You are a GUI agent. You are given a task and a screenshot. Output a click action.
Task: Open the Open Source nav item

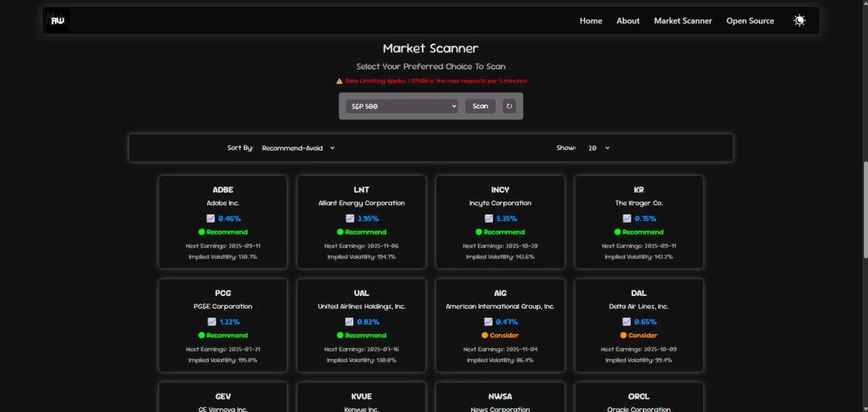click(750, 20)
